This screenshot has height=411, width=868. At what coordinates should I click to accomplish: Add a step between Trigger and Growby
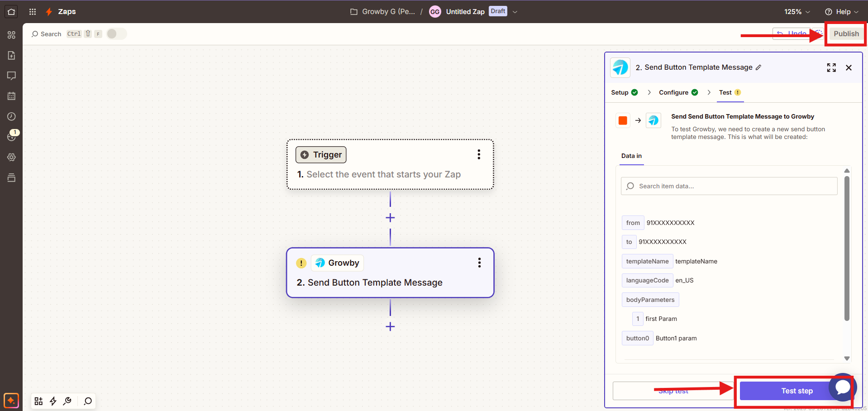coord(390,218)
